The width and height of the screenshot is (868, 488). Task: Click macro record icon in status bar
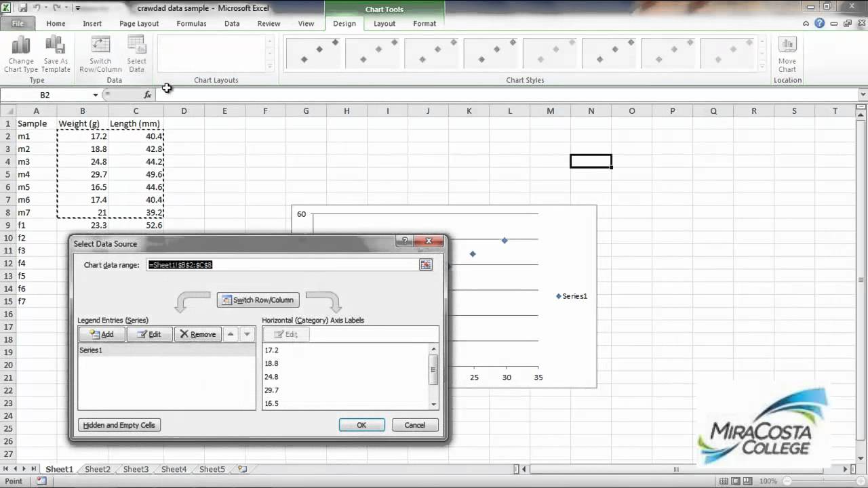[x=41, y=481]
